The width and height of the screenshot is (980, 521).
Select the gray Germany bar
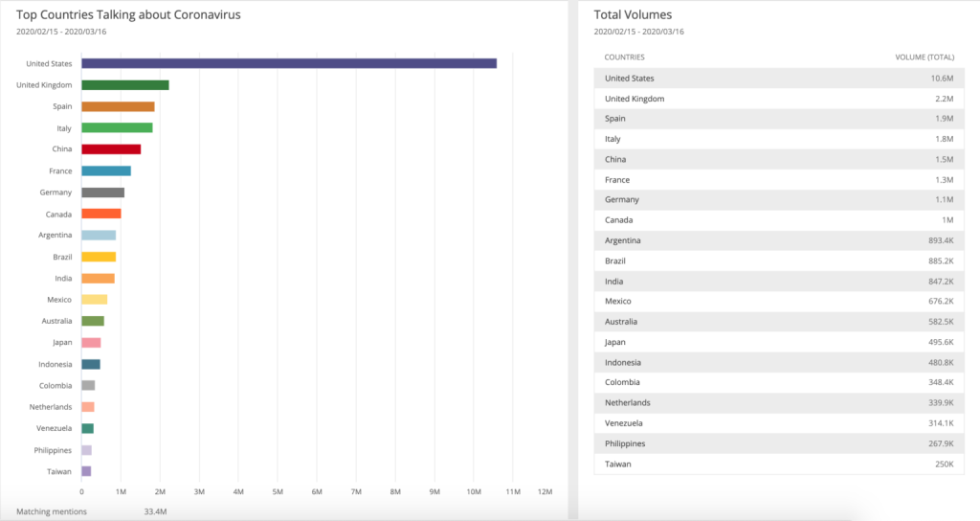point(103,192)
